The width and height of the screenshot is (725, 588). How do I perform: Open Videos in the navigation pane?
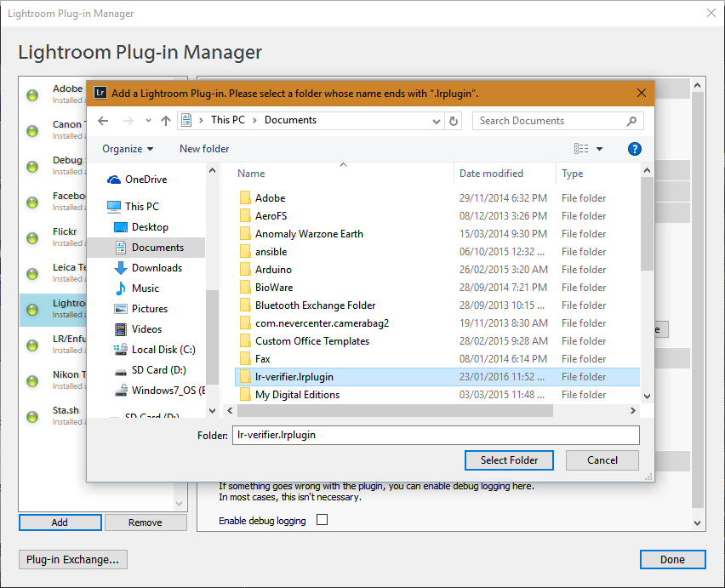coord(138,329)
